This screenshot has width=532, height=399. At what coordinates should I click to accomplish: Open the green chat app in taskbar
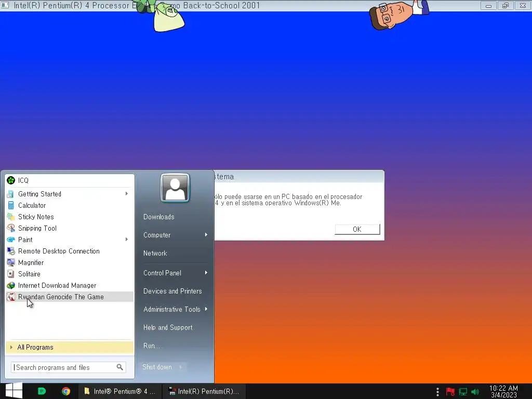tap(42, 391)
